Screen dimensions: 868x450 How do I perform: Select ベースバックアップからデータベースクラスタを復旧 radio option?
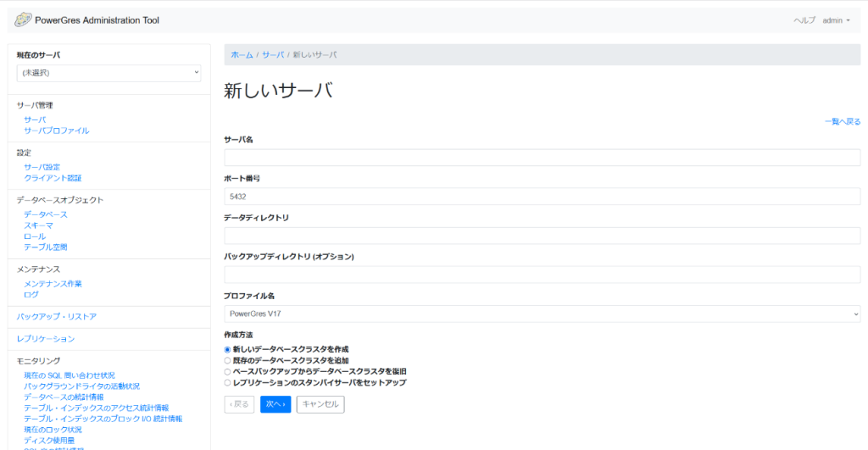pos(227,372)
